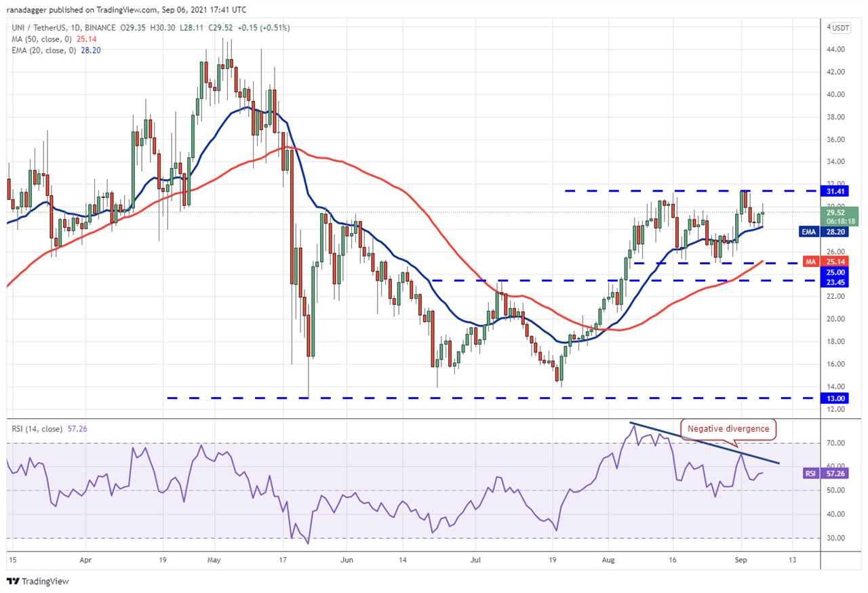Screen dimensions: 868x593
Task: Click the 16.00 price axis label
Action: [835, 364]
